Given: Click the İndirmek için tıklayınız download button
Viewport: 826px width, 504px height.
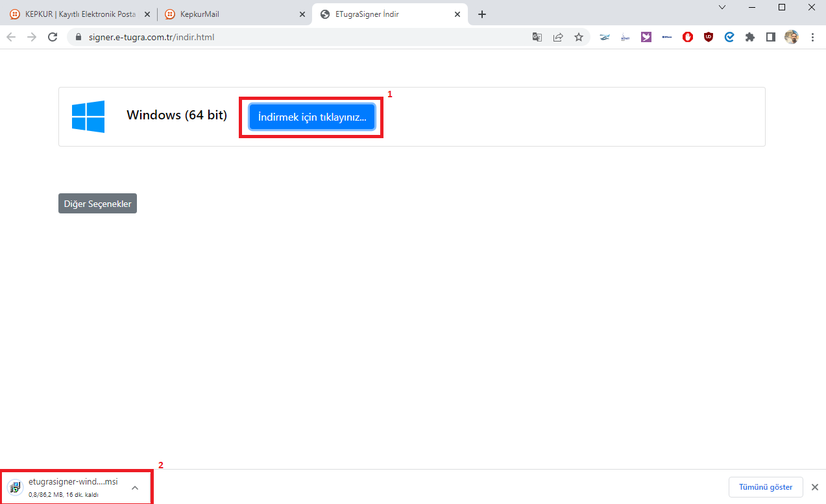Looking at the screenshot, I should pos(312,117).
